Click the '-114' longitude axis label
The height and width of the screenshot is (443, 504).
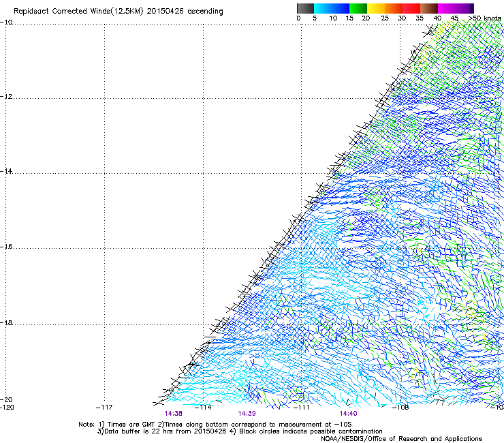pos(203,408)
